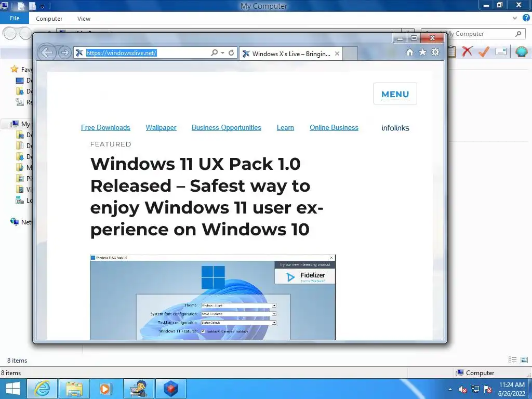Open the Wallpaper link
This screenshot has height=399, width=532.
click(x=161, y=128)
